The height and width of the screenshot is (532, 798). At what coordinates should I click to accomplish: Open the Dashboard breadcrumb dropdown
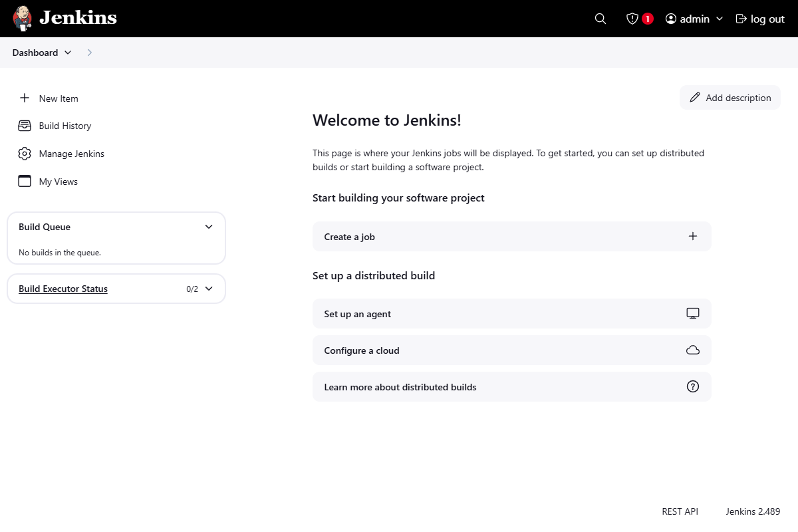pyautogui.click(x=68, y=52)
